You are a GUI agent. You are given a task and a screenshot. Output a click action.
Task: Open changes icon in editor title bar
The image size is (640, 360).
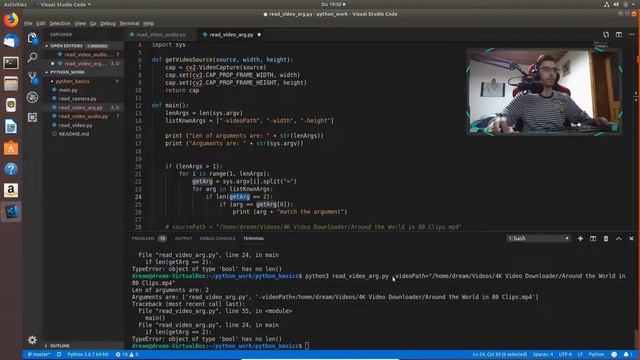[606, 35]
